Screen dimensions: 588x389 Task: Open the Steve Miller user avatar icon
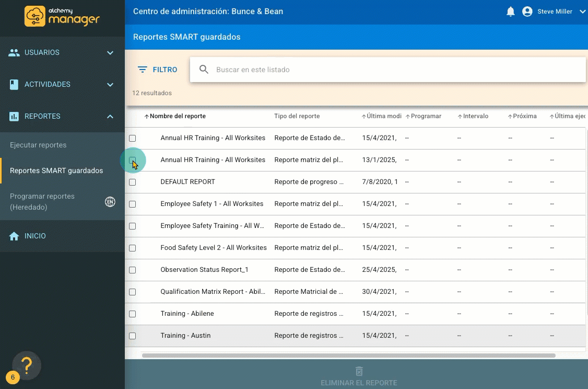(x=527, y=12)
